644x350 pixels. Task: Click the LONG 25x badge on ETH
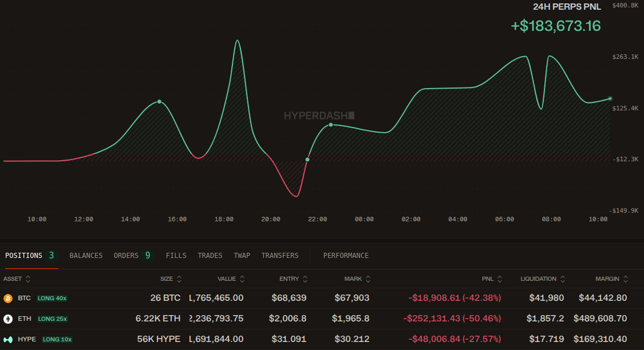(x=52, y=319)
